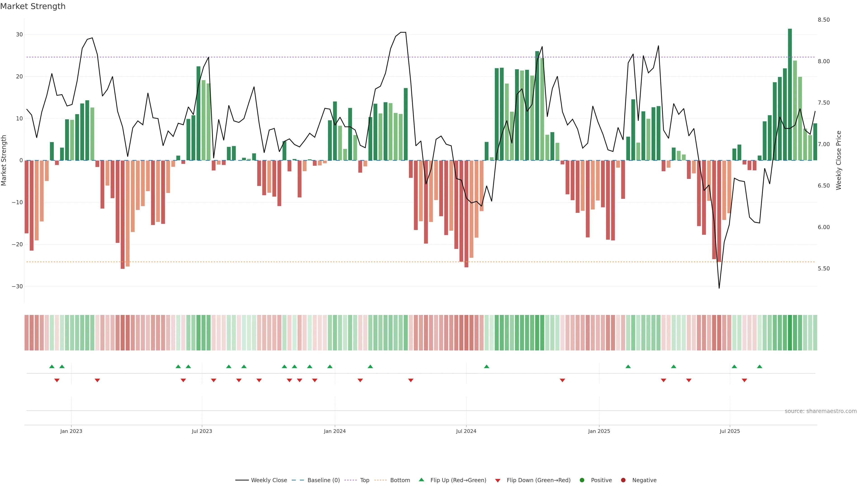Screen dimensions: 868x488
Task: Click the Jul 2024 x-axis label
Action: [x=466, y=431]
